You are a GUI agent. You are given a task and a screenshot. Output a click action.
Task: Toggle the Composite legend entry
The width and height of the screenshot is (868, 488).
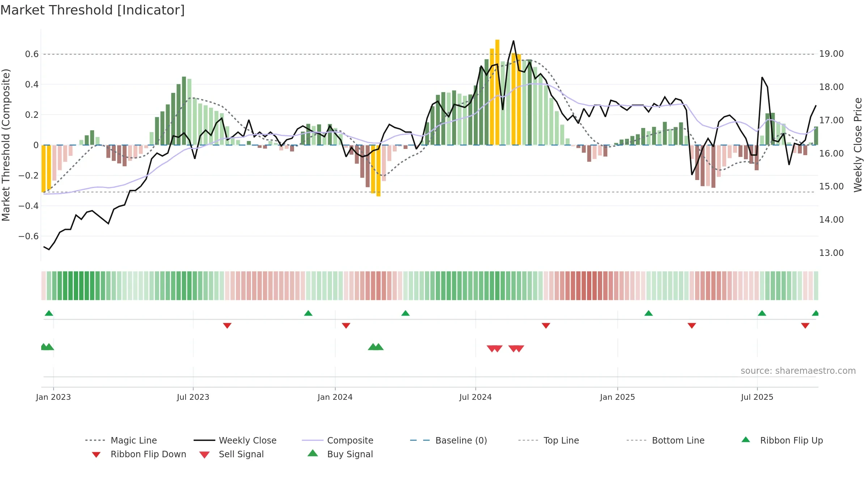(337, 440)
